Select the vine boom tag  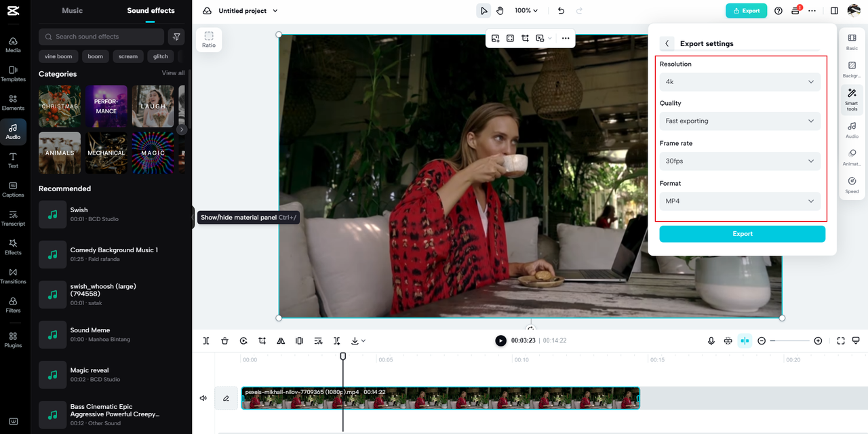[x=59, y=57]
